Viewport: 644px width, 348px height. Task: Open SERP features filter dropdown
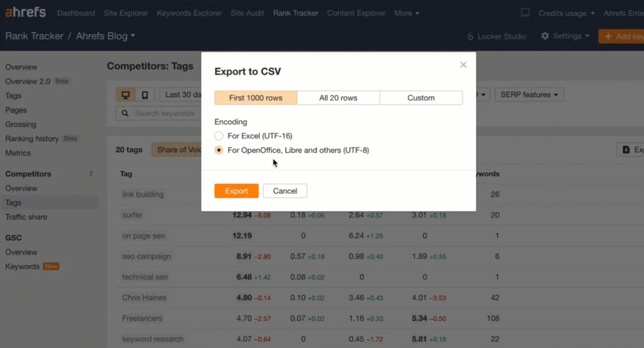coord(529,95)
